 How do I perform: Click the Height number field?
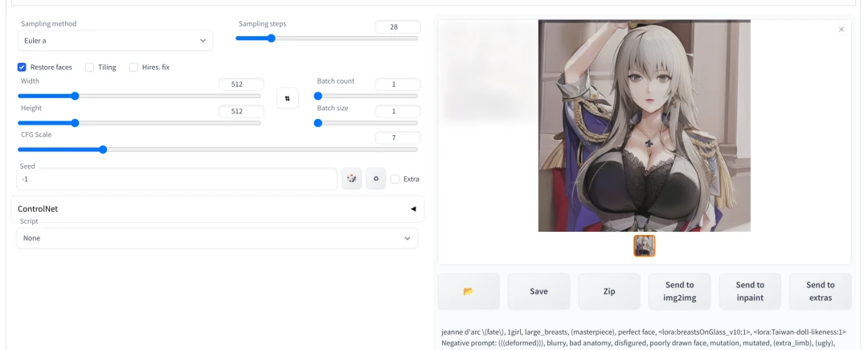pos(241,111)
